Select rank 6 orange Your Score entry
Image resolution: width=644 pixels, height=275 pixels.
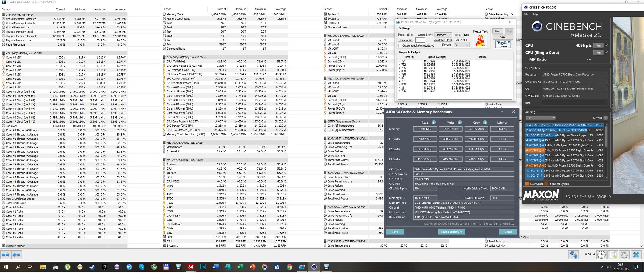[565, 150]
